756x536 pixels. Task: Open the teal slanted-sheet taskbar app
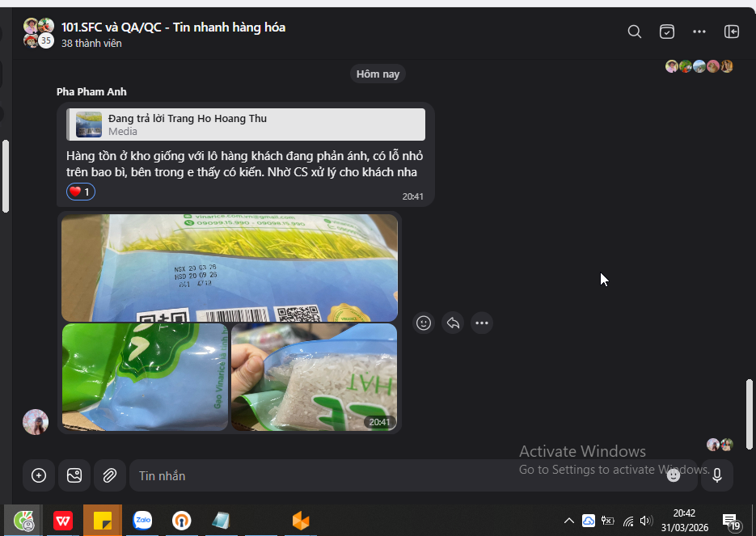pos(222,521)
